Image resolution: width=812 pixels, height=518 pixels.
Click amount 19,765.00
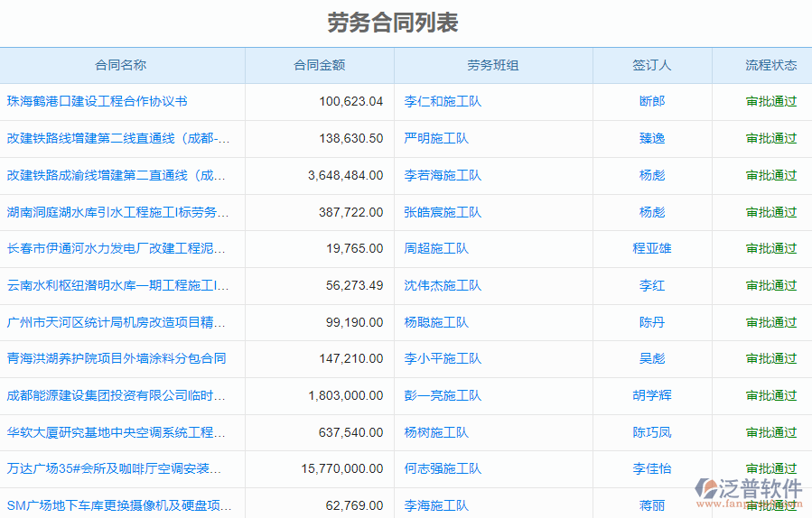[x=355, y=248]
